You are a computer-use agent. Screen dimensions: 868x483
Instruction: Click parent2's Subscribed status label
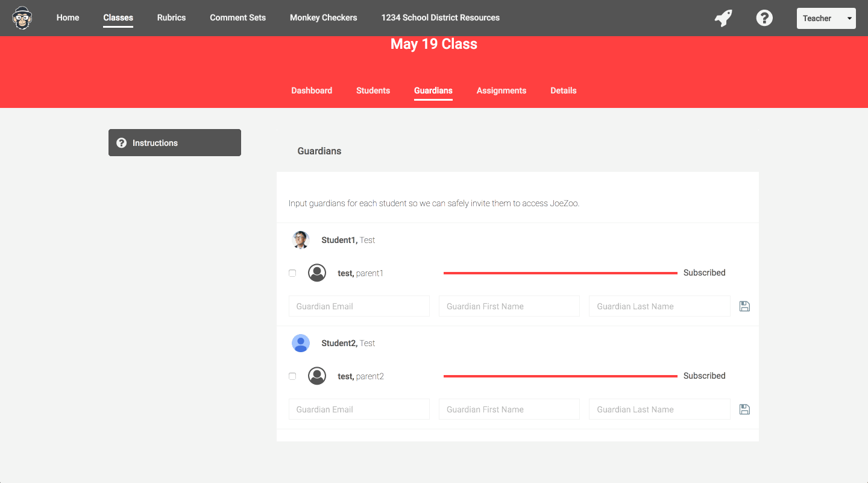(705, 376)
